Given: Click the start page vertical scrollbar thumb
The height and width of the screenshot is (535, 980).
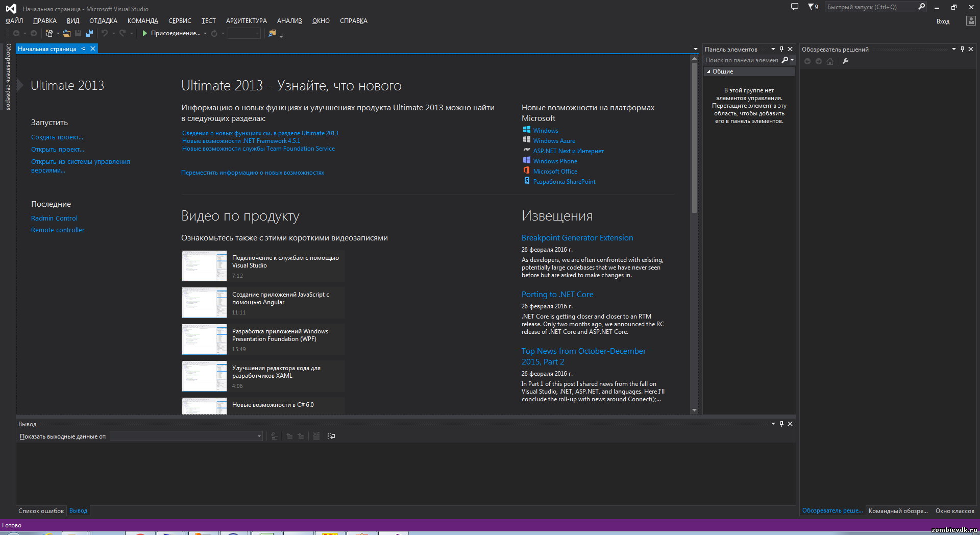Looking at the screenshot, I should pos(694,138).
